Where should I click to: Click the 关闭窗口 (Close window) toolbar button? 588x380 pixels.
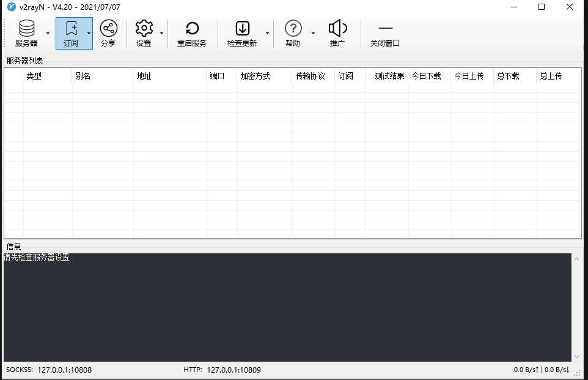(x=385, y=33)
